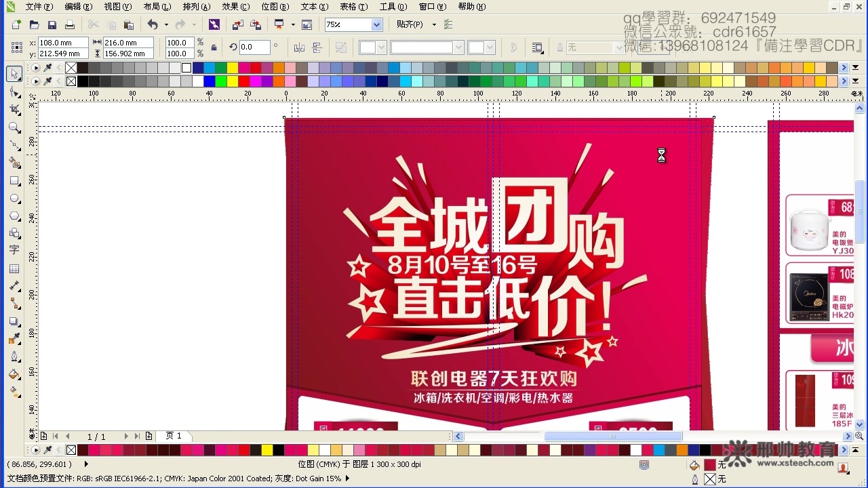Image resolution: width=868 pixels, height=488 pixels.
Task: Click the Paste clipboard icon
Action: pos(129,24)
